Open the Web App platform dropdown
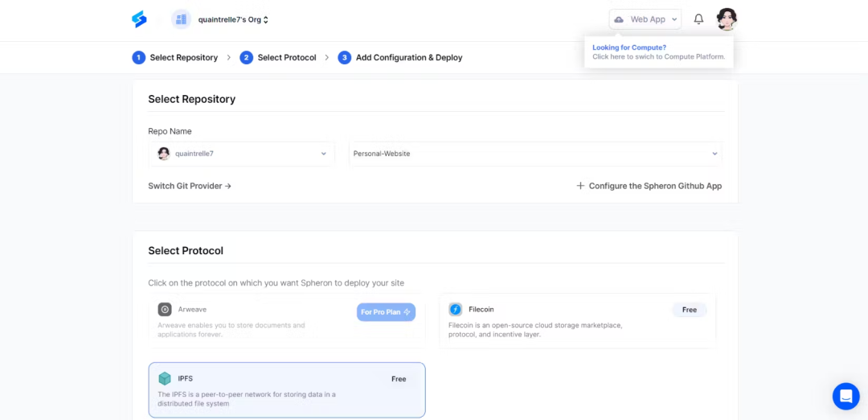This screenshot has height=420, width=868. pos(645,19)
